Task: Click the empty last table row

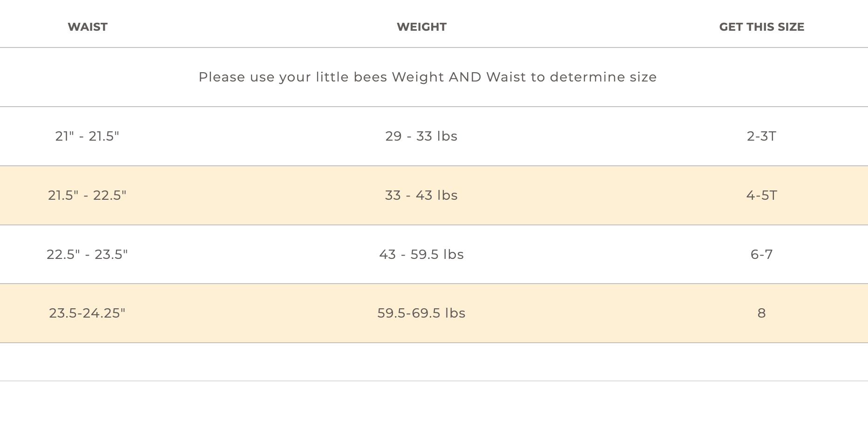Action: click(433, 362)
